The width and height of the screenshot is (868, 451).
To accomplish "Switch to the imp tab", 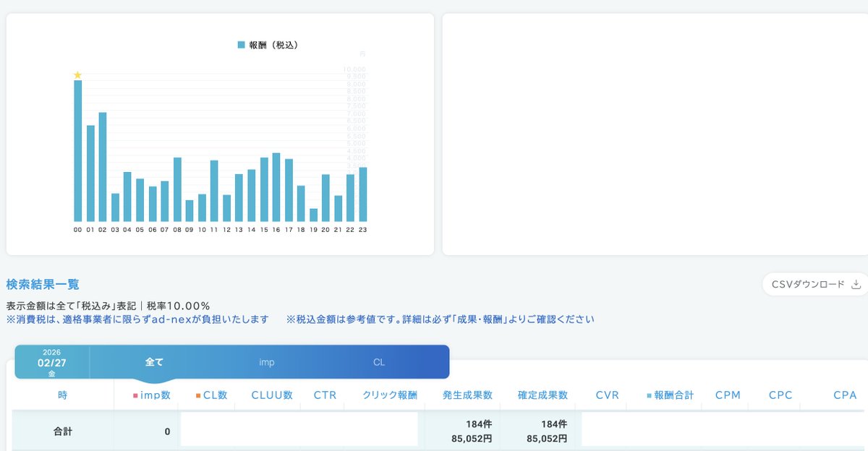I will click(x=267, y=361).
